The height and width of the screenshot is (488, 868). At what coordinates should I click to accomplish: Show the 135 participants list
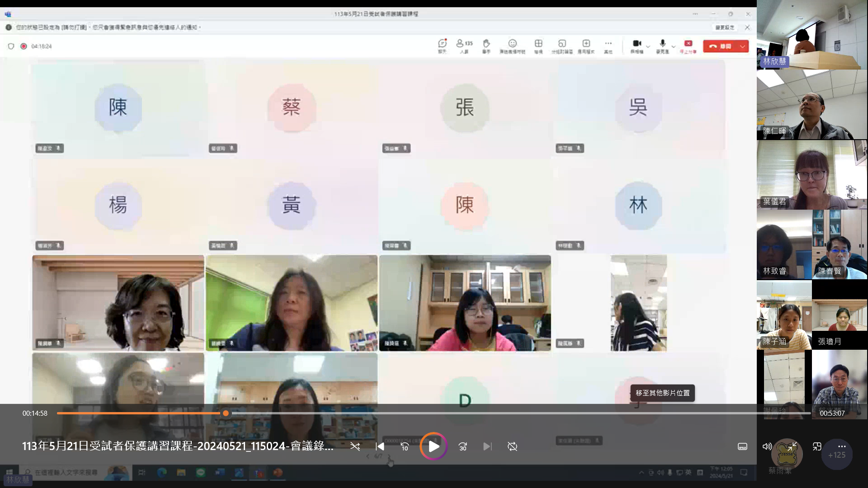464,46
